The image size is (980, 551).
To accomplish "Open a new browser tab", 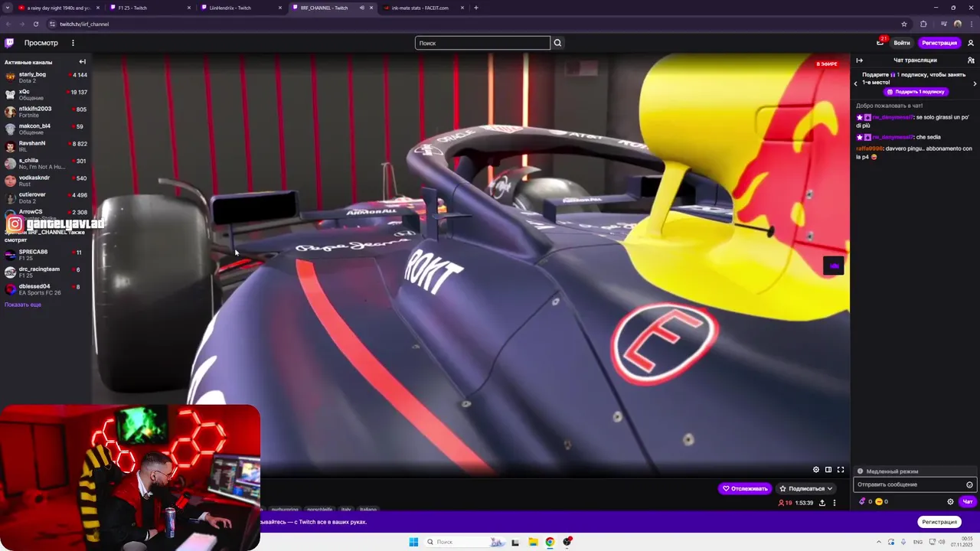I will tap(476, 8).
